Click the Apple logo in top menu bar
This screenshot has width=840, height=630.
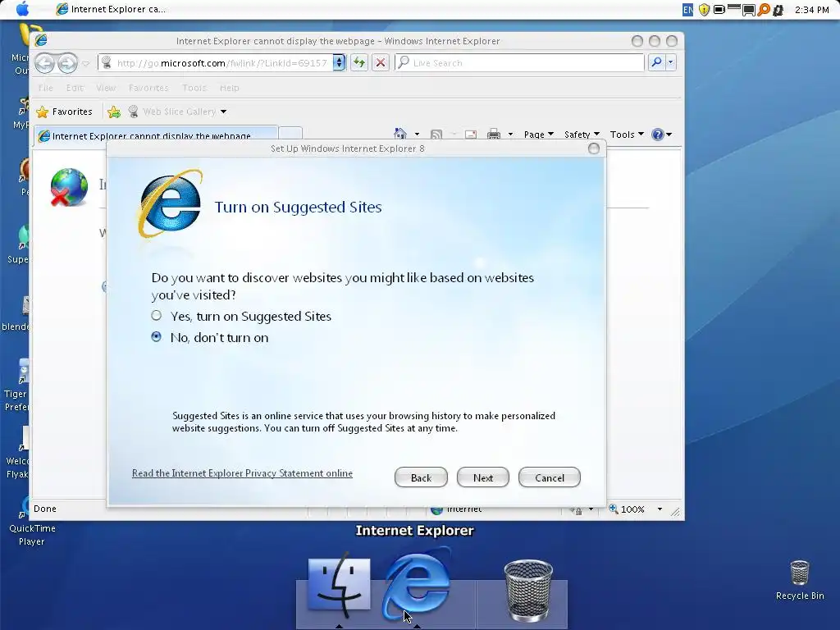coord(22,9)
